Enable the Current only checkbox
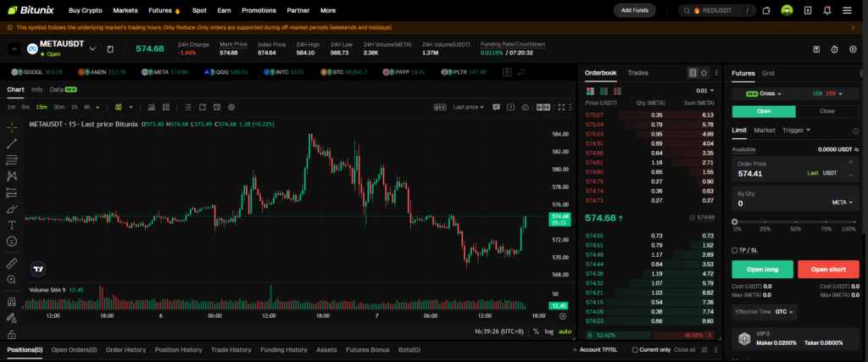868x362 pixels. click(635, 350)
